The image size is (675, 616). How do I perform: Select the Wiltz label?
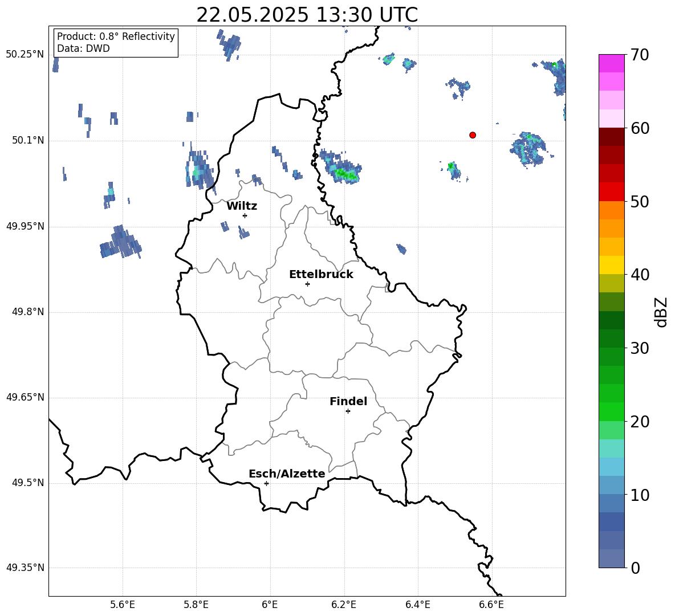tap(242, 206)
